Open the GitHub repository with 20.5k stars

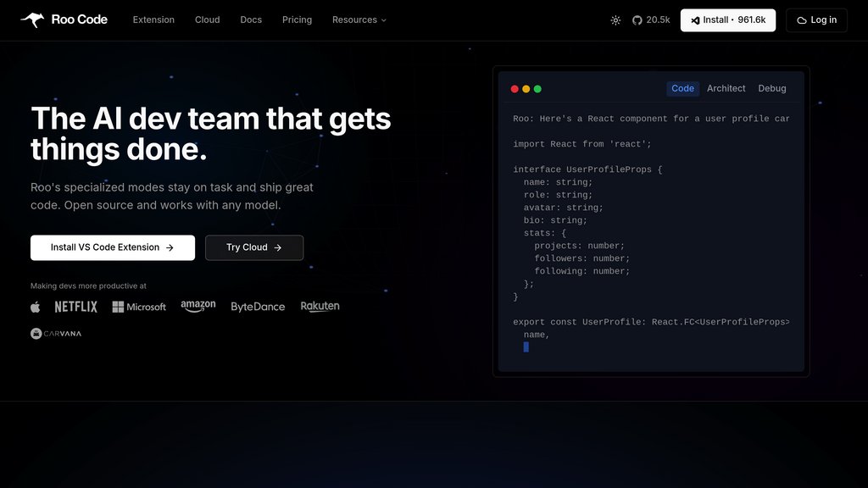(x=651, y=20)
